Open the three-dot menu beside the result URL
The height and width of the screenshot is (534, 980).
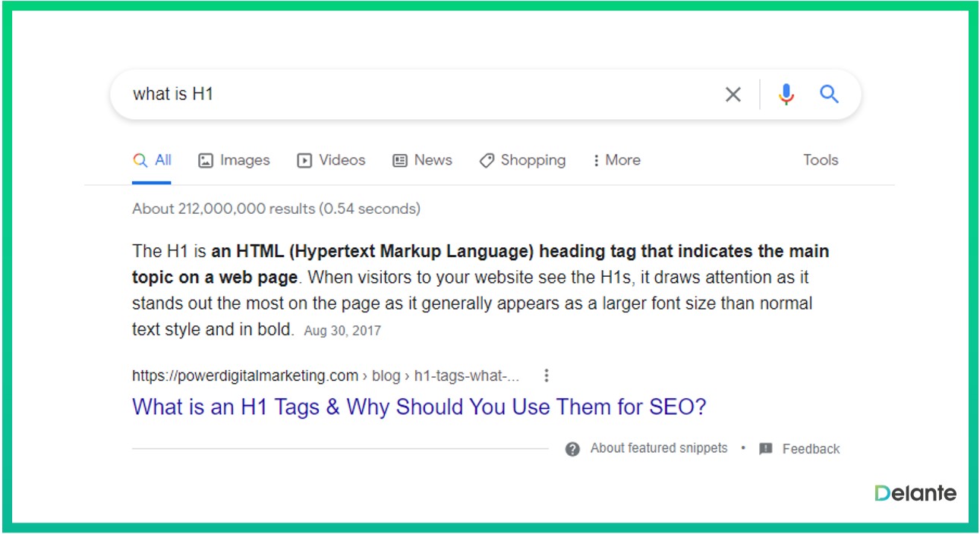coord(546,375)
